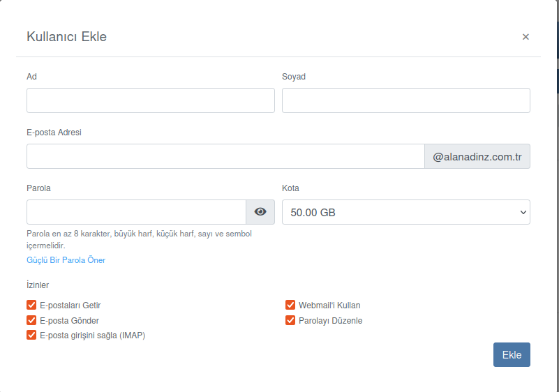
Task: Disable E-posta girişini sağla (IMAP) checkbox
Action: [x=31, y=335]
